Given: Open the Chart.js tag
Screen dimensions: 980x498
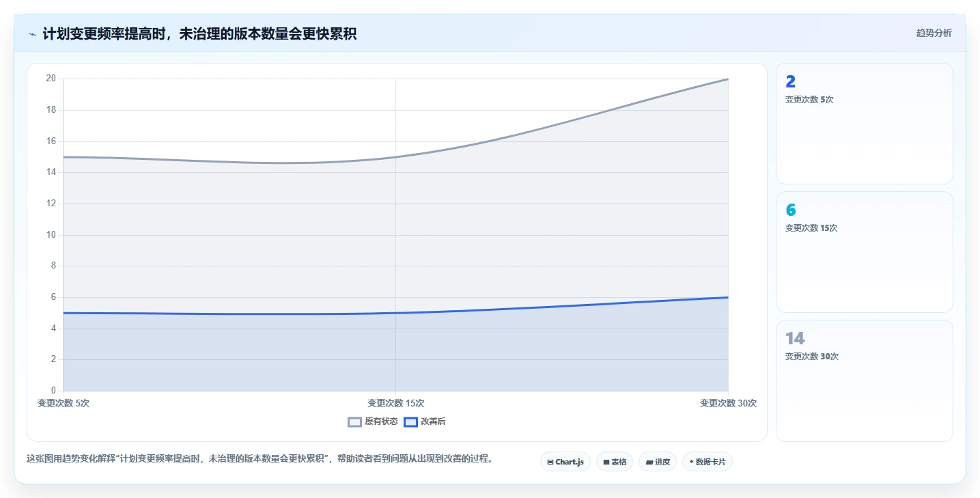Looking at the screenshot, I should [565, 462].
